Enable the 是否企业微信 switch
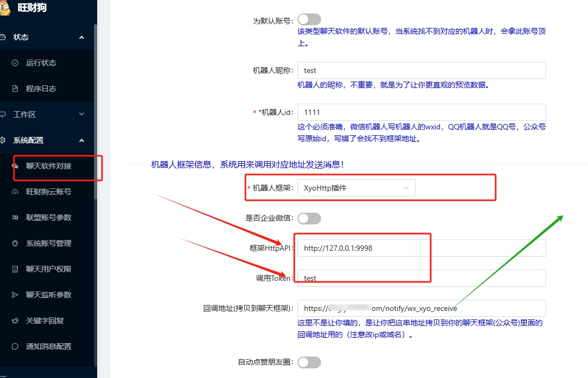 click(x=309, y=218)
